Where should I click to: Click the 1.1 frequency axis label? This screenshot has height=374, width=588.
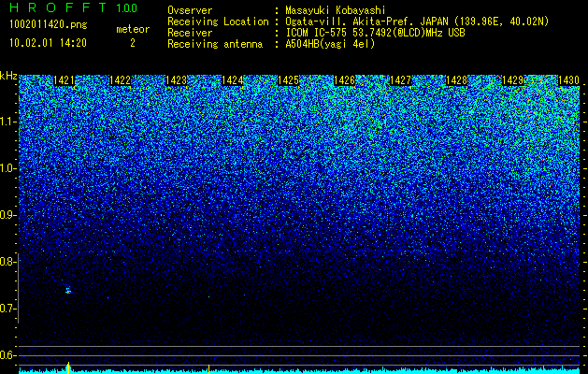point(7,122)
